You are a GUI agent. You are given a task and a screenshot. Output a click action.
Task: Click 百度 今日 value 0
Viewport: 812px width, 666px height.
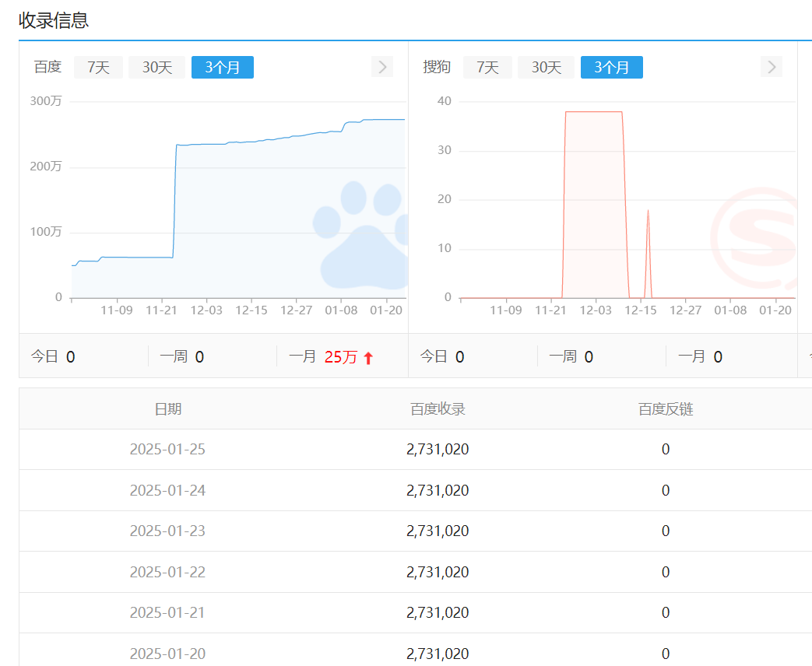(x=70, y=357)
